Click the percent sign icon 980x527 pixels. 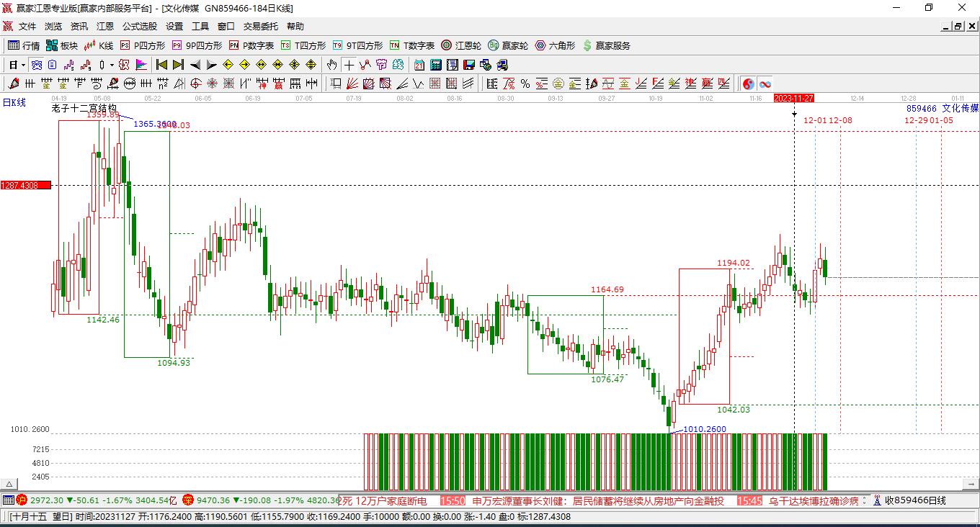tap(525, 84)
